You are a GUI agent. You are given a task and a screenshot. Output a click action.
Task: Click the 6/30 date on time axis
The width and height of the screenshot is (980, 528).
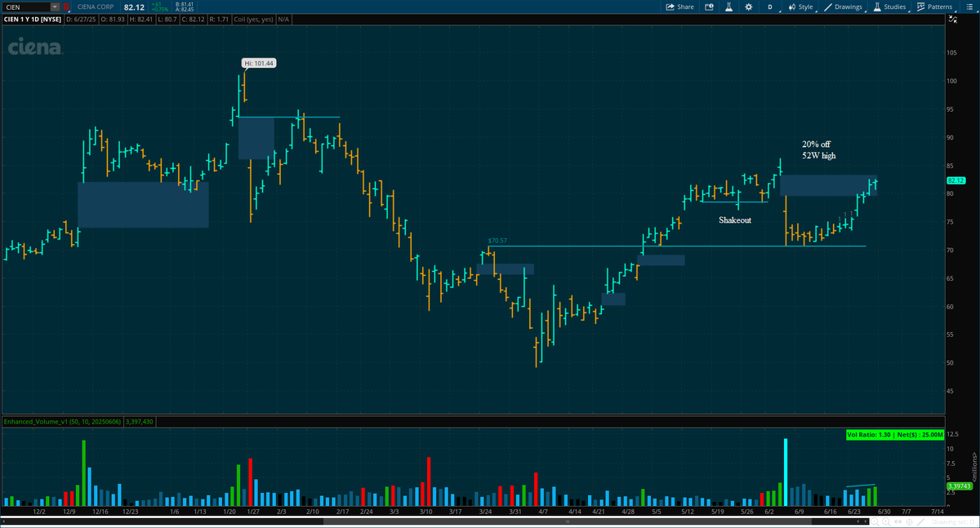tap(884, 512)
